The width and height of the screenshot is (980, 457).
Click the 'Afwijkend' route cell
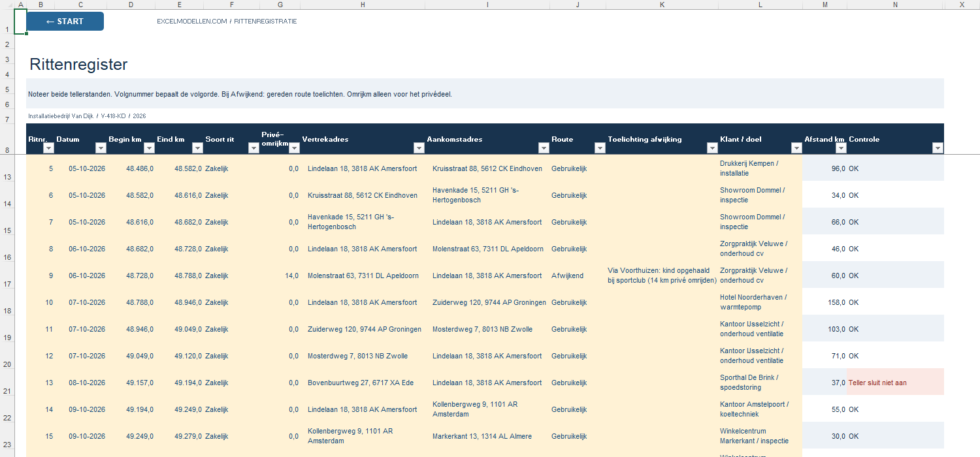(578, 276)
